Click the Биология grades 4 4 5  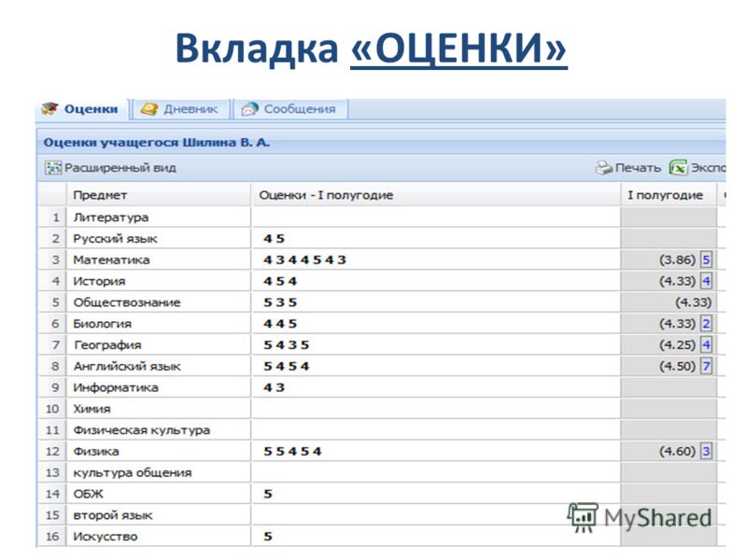click(280, 324)
